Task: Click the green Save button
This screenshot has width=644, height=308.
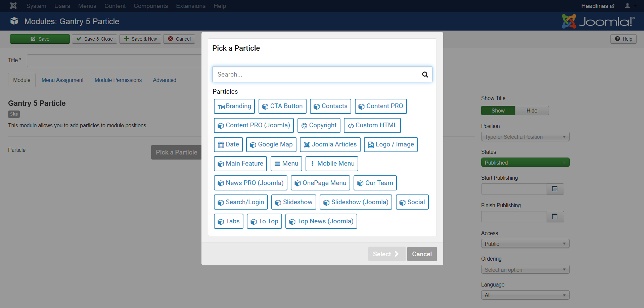Action: coord(40,39)
